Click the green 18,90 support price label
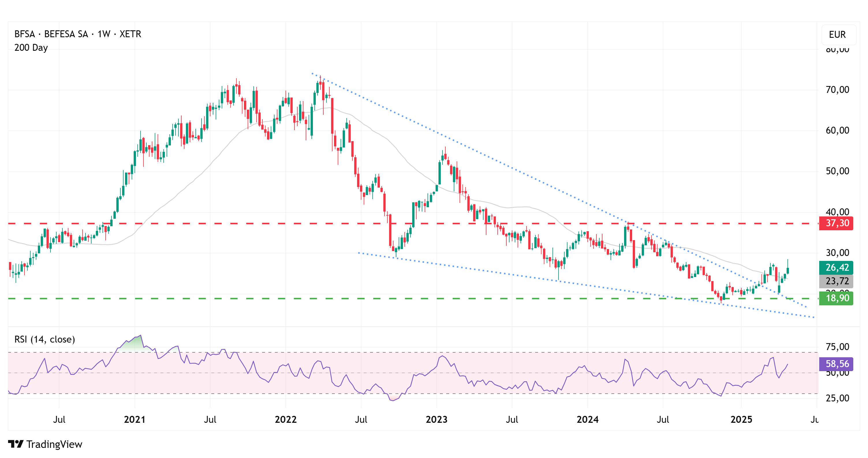Screen dimensions: 868x458 click(x=836, y=298)
